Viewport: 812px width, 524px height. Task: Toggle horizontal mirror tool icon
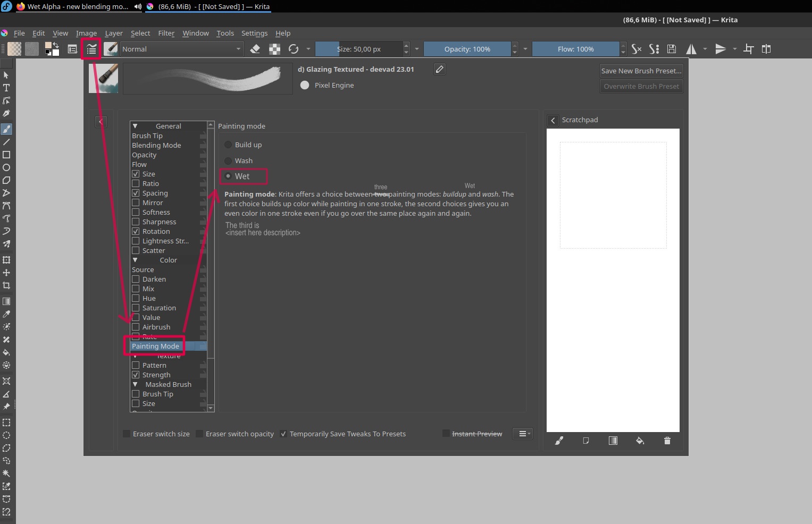(691, 49)
